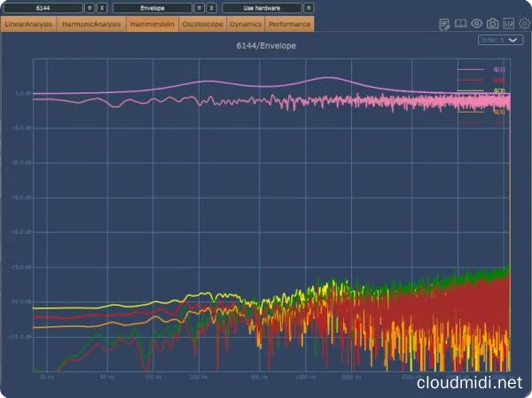Open the manual book icon
Screen dimensions: 532x398
pyautogui.click(x=460, y=24)
